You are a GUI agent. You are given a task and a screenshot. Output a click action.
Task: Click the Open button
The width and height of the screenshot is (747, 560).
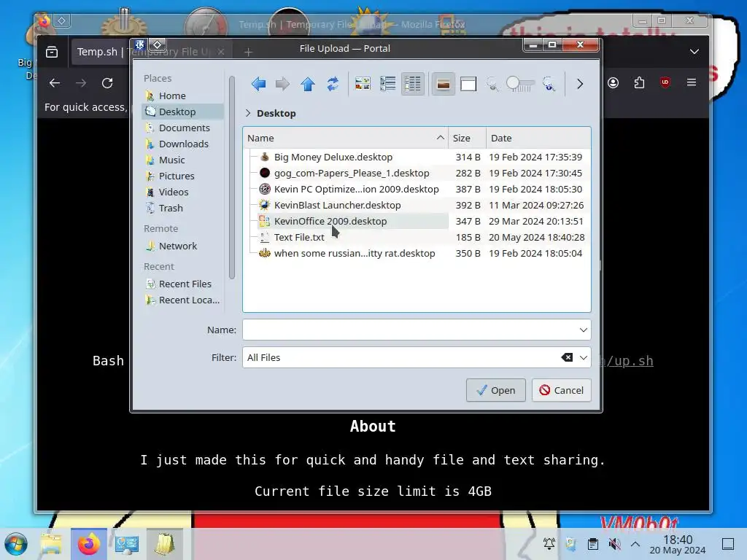tap(495, 391)
